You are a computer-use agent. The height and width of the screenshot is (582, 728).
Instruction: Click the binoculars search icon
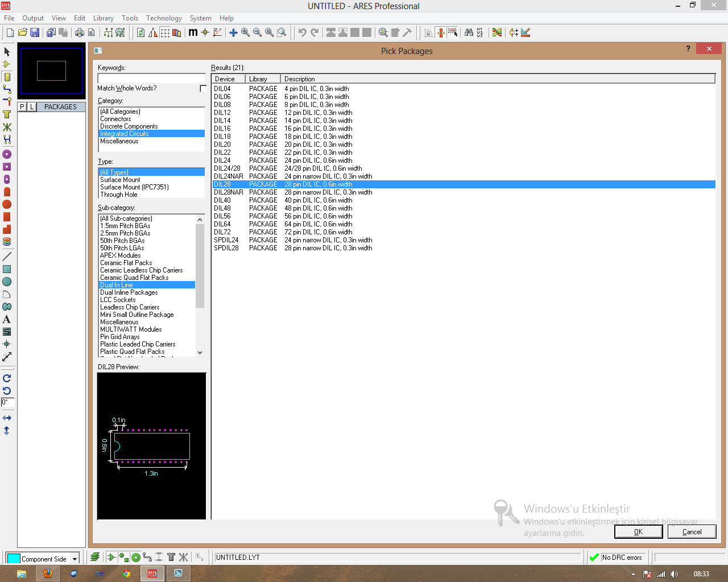(469, 32)
